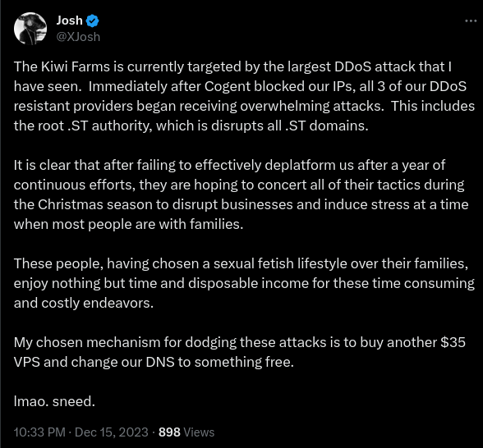Open Josh's profile avatar picture
483x448 pixels.
30,29
